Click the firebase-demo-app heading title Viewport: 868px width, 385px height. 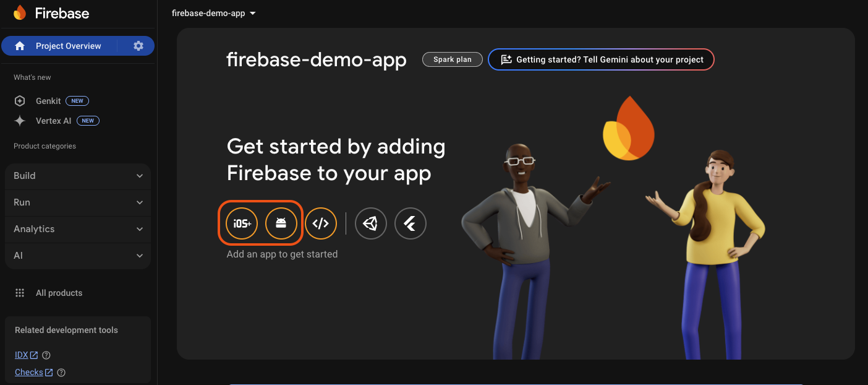tap(317, 60)
